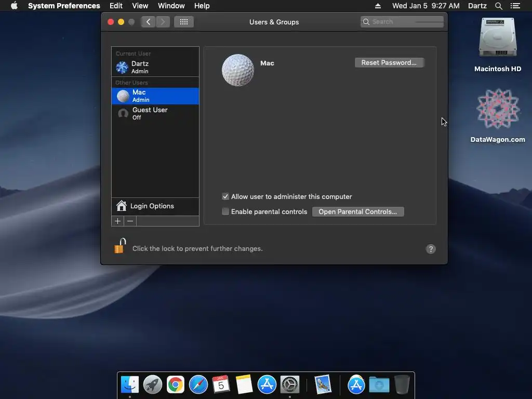Open the Apple menu
This screenshot has height=399, width=532.
tap(14, 6)
